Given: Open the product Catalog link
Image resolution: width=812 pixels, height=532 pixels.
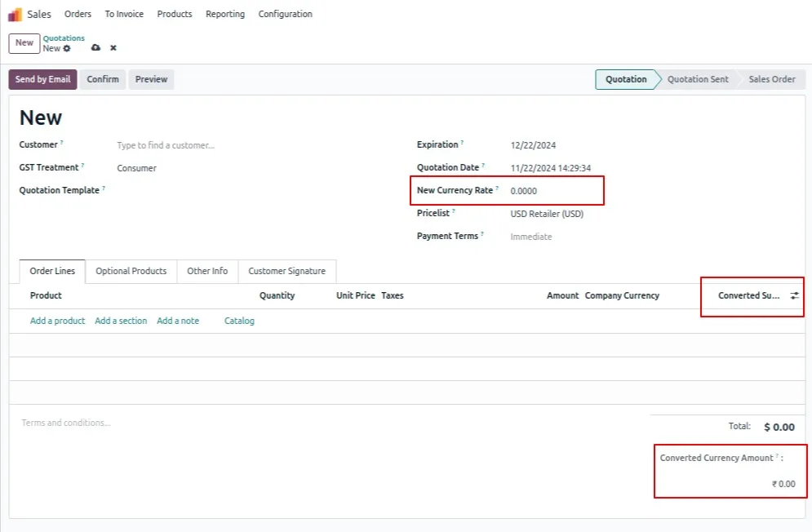Looking at the screenshot, I should (x=239, y=321).
